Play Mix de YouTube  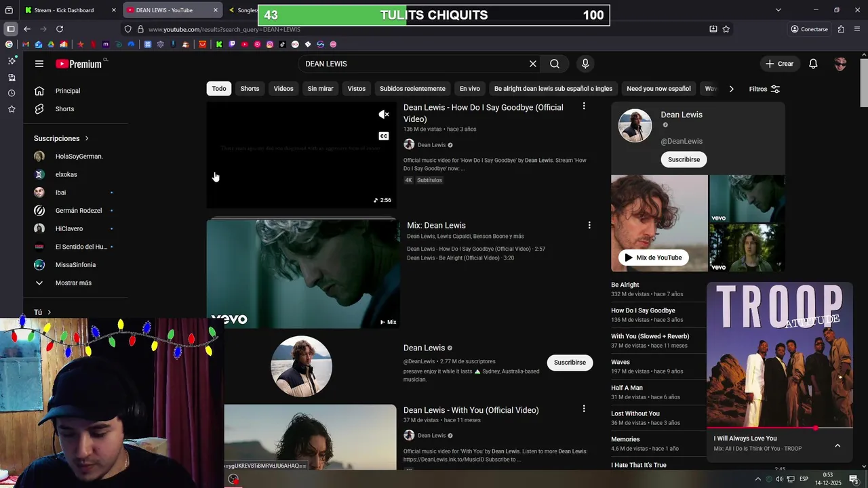(x=653, y=258)
